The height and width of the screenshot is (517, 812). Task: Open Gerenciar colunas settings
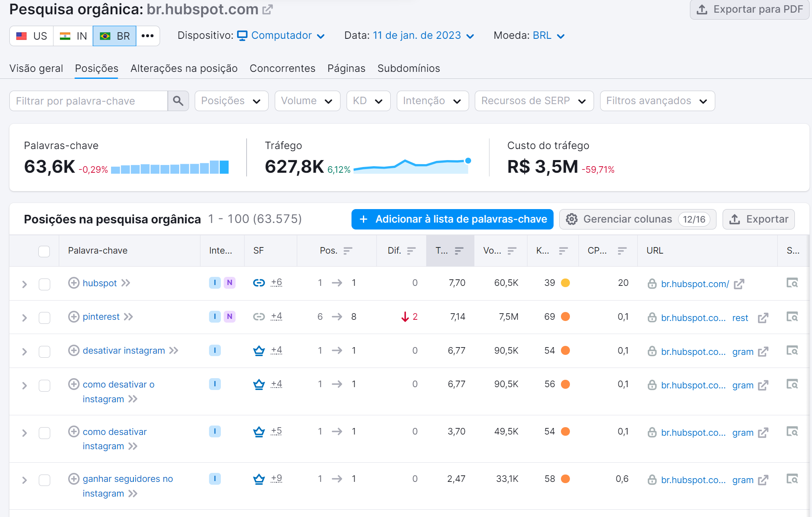pos(638,219)
